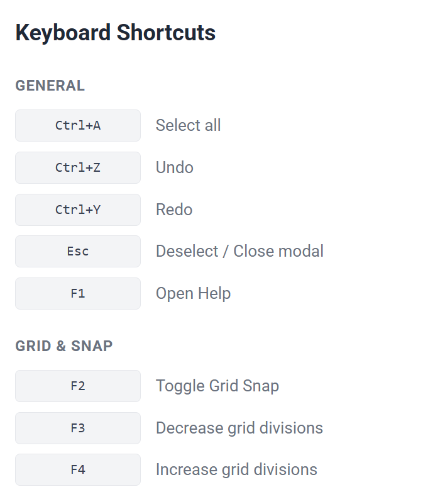
Task: Click the word 'Deselect' in the list
Action: (x=187, y=251)
